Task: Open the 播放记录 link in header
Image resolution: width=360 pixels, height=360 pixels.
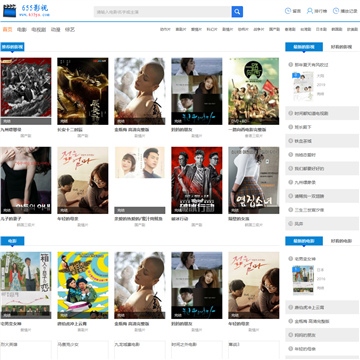Action: 349,11
